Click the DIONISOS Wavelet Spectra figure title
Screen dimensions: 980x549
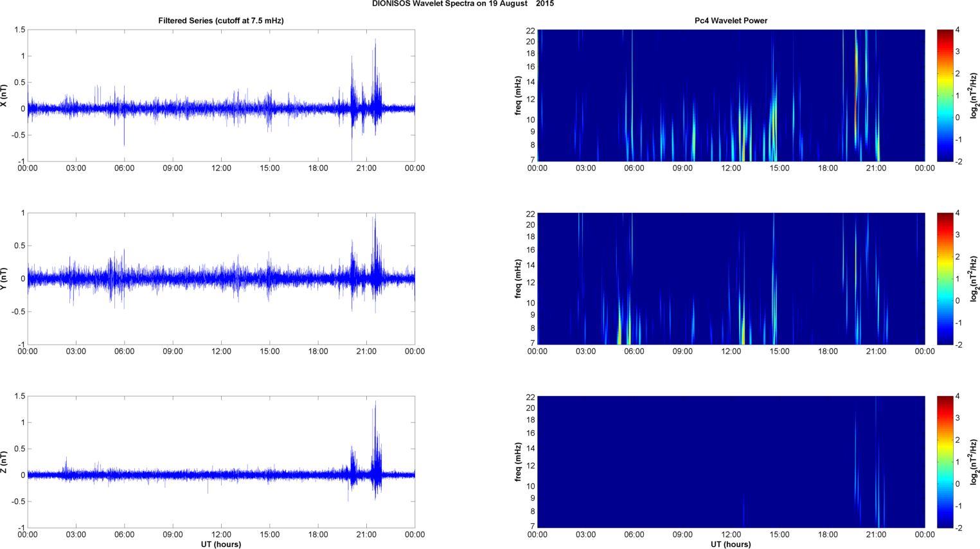point(463,4)
